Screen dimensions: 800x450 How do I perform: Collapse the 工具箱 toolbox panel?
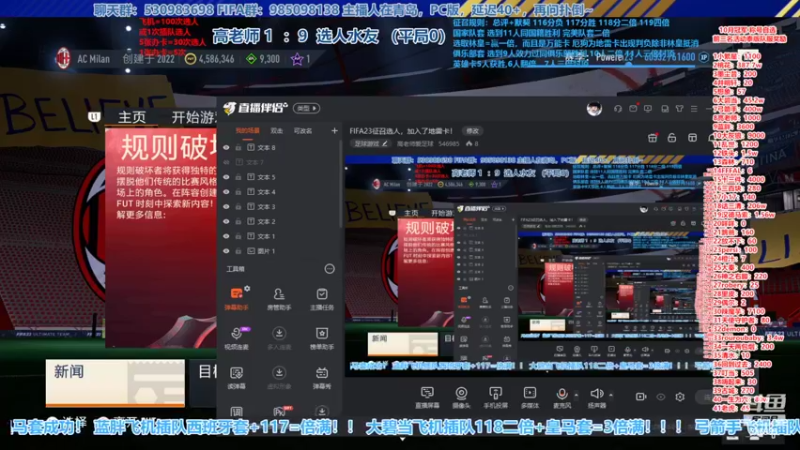[x=330, y=269]
